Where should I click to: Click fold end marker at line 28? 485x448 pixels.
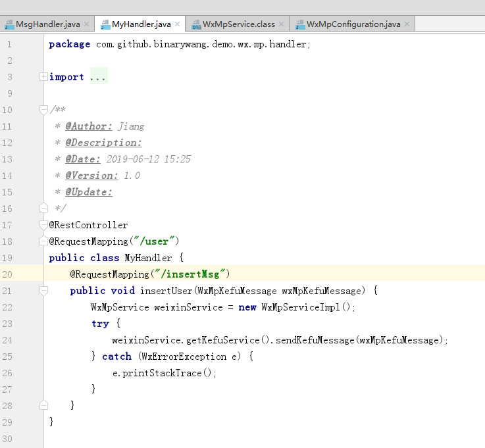click(43, 405)
